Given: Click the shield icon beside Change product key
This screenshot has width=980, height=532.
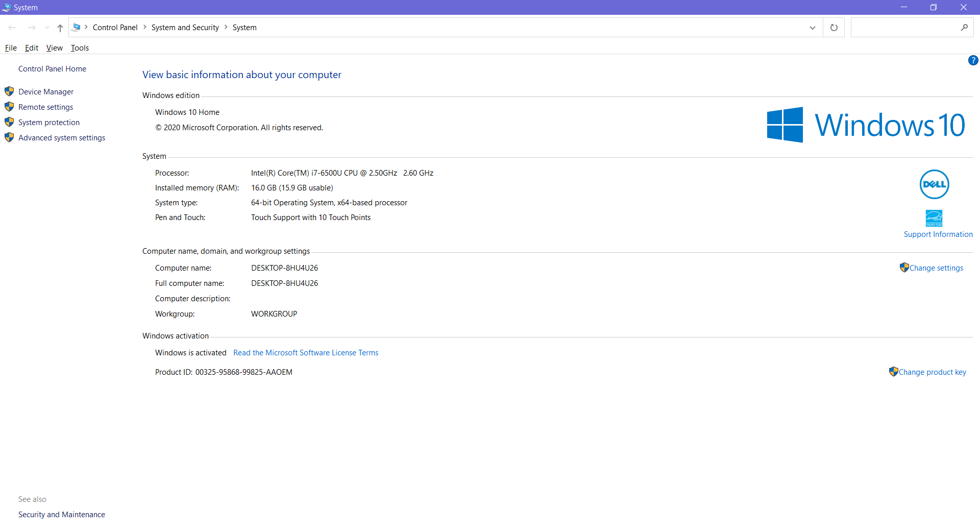Looking at the screenshot, I should [x=893, y=371].
